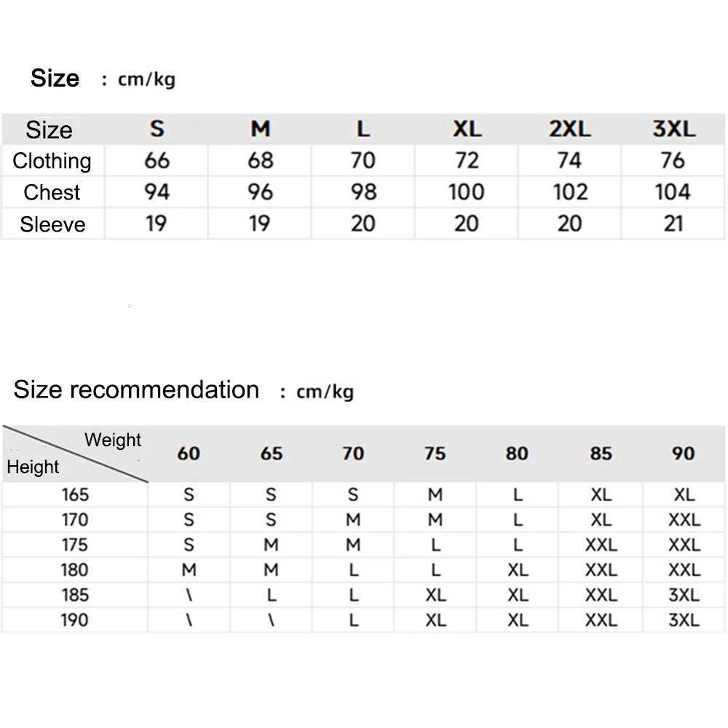The width and height of the screenshot is (728, 728).
Task: Click the "Size recommendation" heading text
Action: point(136,390)
